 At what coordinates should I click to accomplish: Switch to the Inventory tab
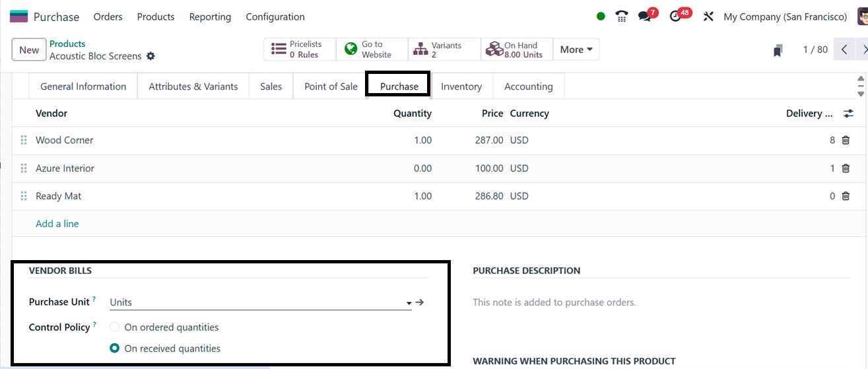(461, 86)
